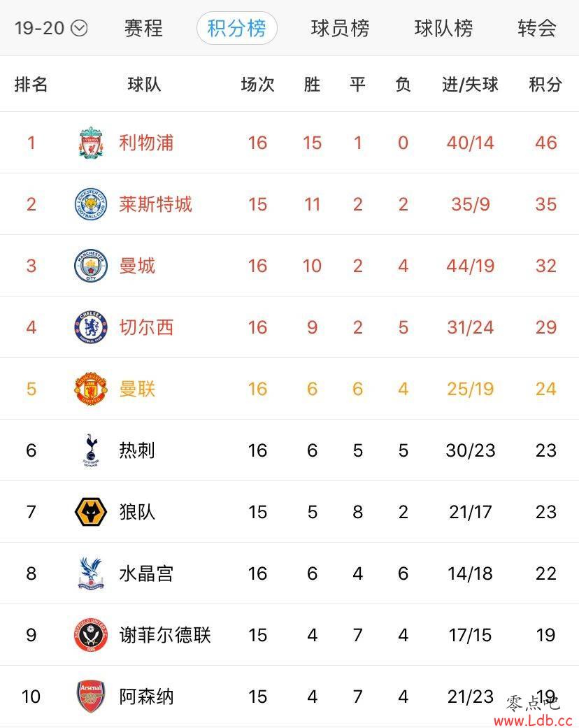Click the Liverpool club crest icon
Screen dimensions: 579x728
91,143
